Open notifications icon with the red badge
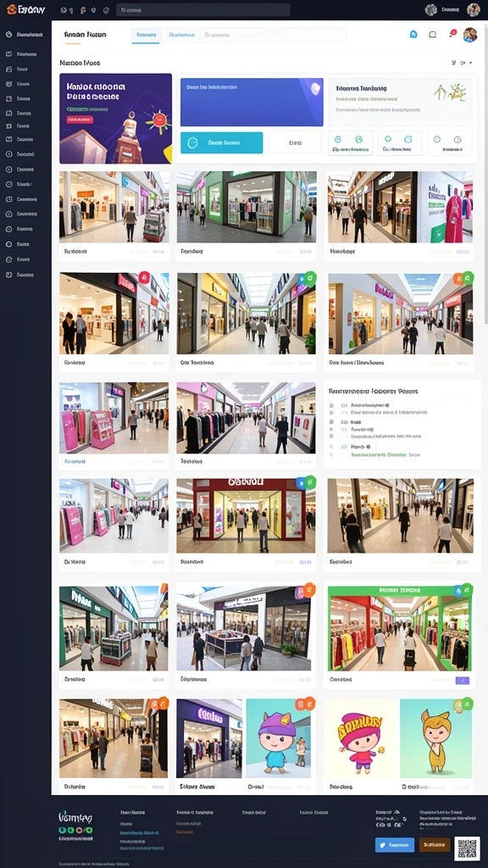The height and width of the screenshot is (868, 488). (x=452, y=34)
